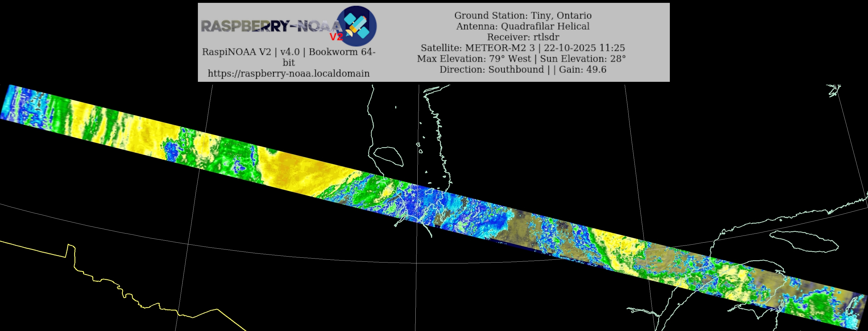Open the raspberry-noaa.localdomain URL
The width and height of the screenshot is (868, 331).
pyautogui.click(x=289, y=73)
